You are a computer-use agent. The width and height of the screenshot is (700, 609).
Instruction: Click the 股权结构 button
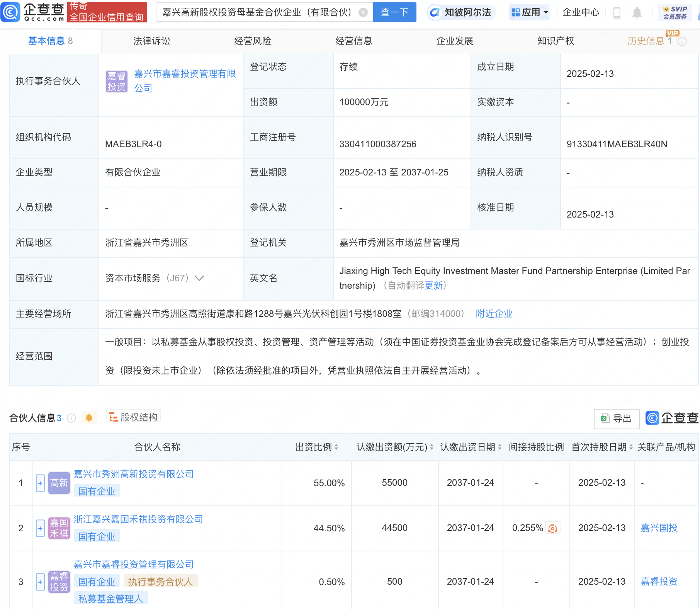(133, 417)
